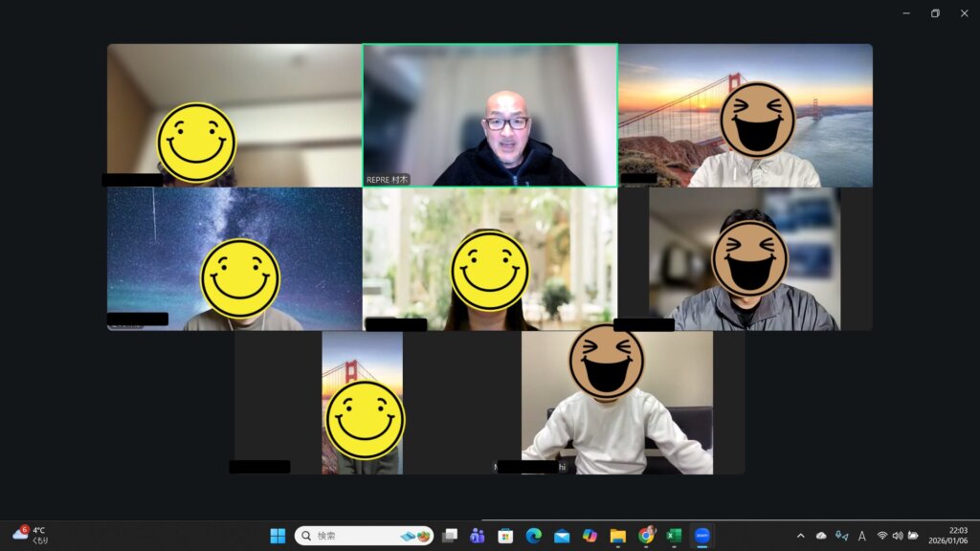Launch Microsoft Teams from the taskbar
The width and height of the screenshot is (980, 551).
pos(478,536)
